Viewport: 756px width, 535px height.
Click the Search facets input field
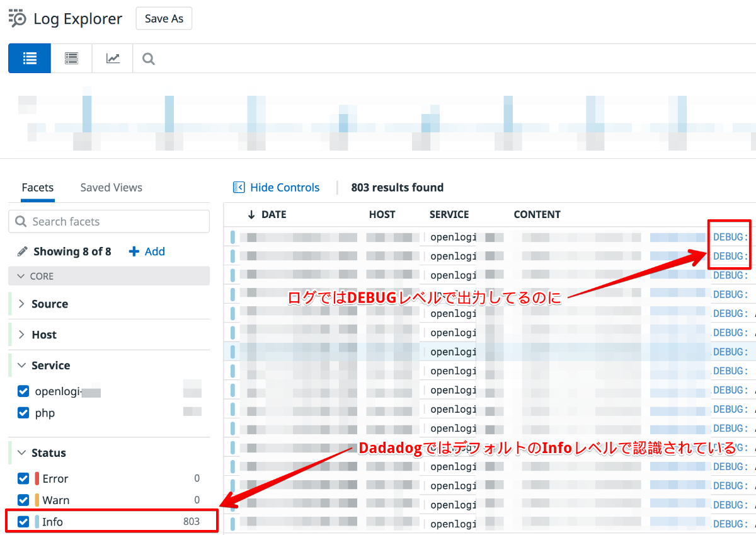click(x=109, y=221)
